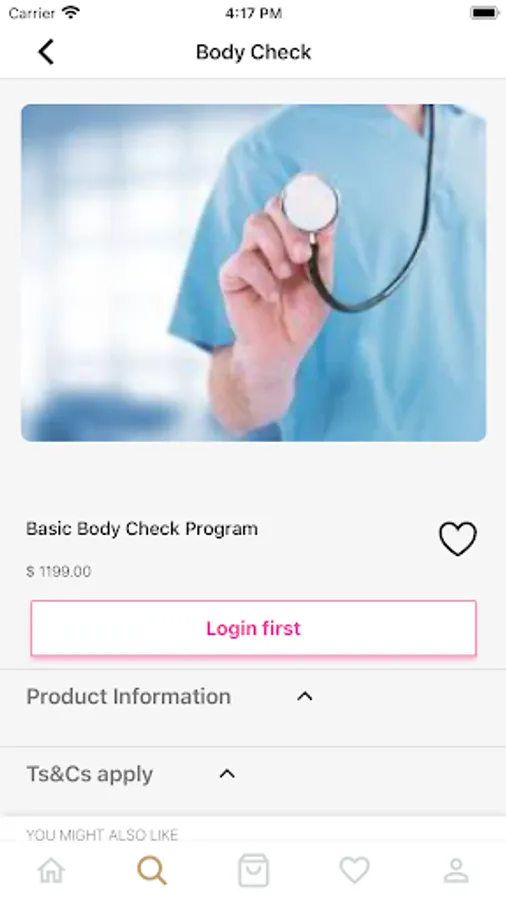Tap the $ 1199.00 price text

tap(59, 571)
